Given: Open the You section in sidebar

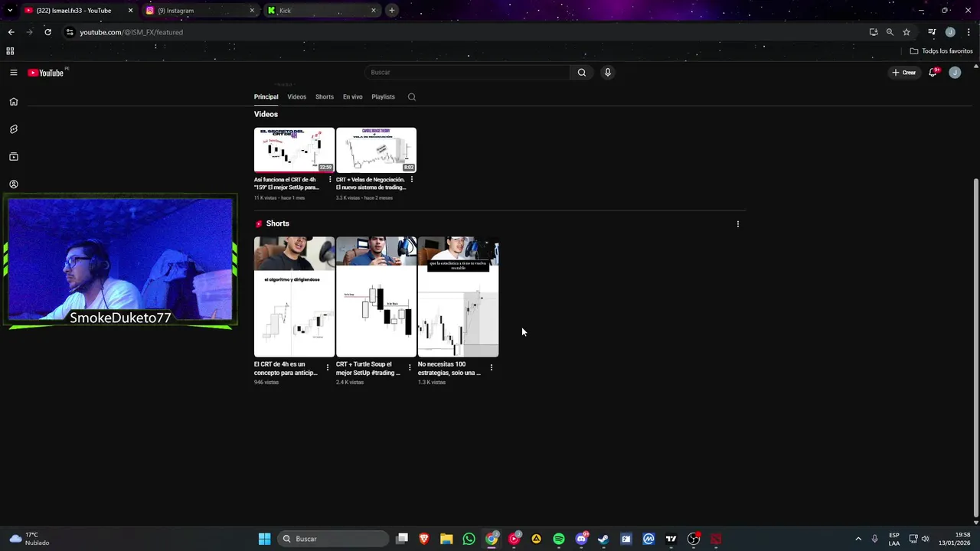Looking at the screenshot, I should click(13, 184).
